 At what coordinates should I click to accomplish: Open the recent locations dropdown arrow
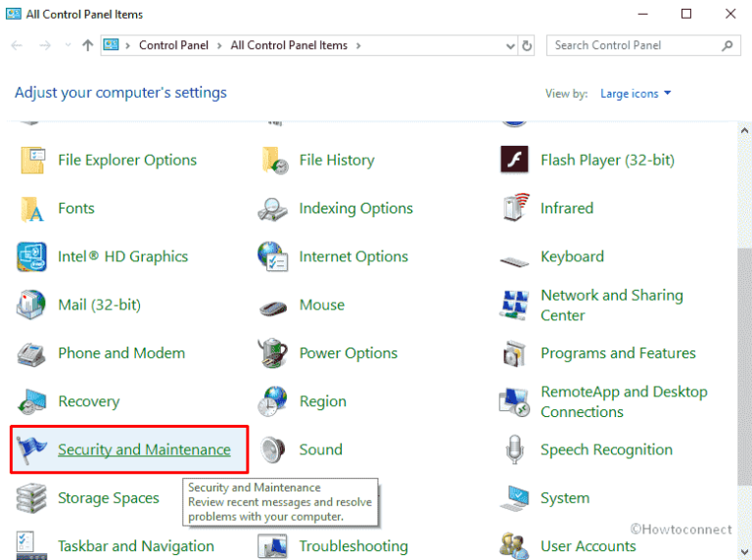(68, 46)
